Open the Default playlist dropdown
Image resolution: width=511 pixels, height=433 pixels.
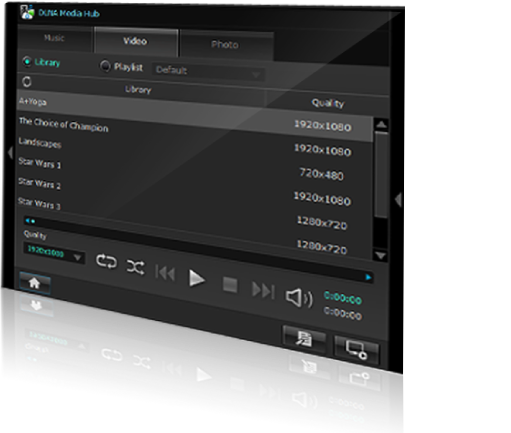(x=209, y=71)
